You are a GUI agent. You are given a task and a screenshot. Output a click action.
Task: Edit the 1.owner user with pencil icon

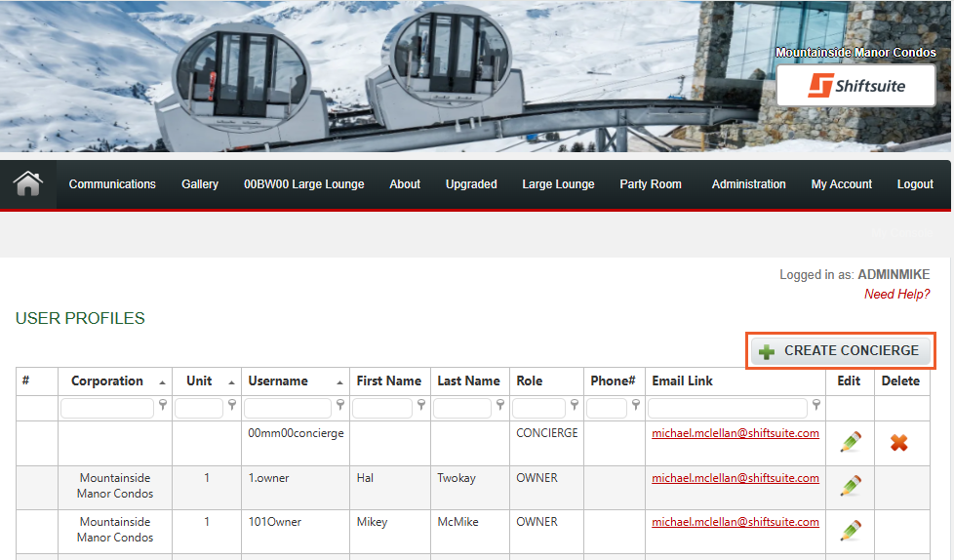click(851, 486)
